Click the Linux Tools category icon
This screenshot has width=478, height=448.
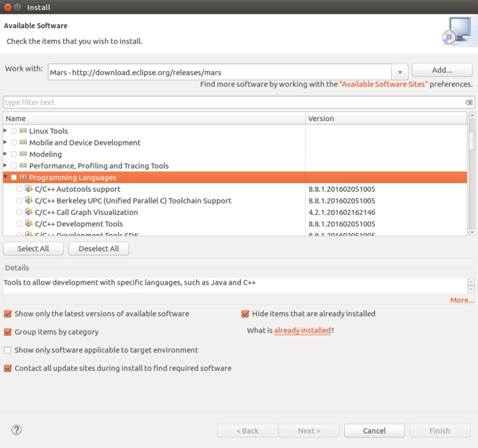23,131
